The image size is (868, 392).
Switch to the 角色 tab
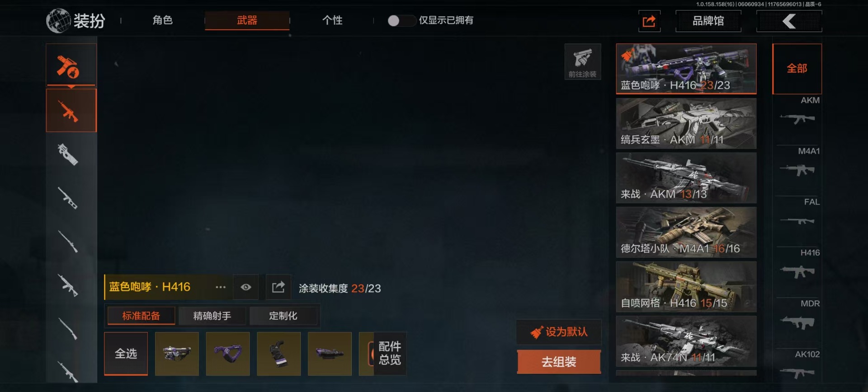coord(162,20)
